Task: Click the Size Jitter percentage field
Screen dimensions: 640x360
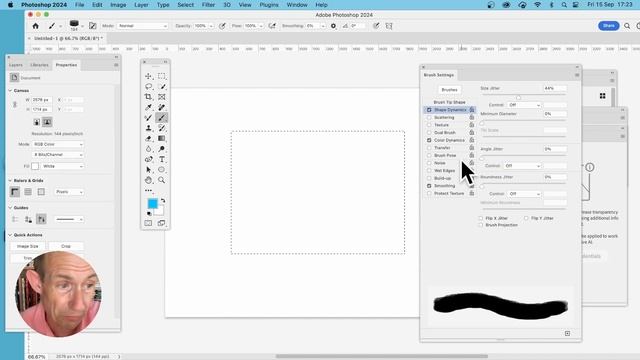Action: [x=555, y=88]
